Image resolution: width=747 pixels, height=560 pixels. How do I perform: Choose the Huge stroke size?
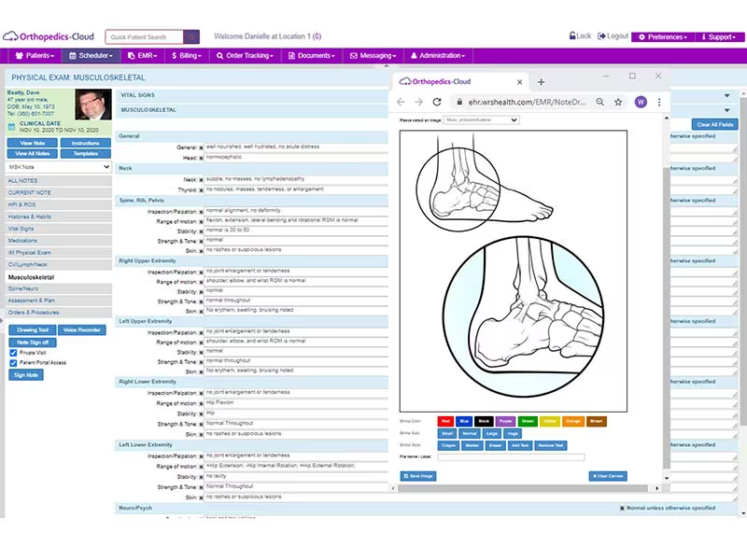pyautogui.click(x=513, y=434)
